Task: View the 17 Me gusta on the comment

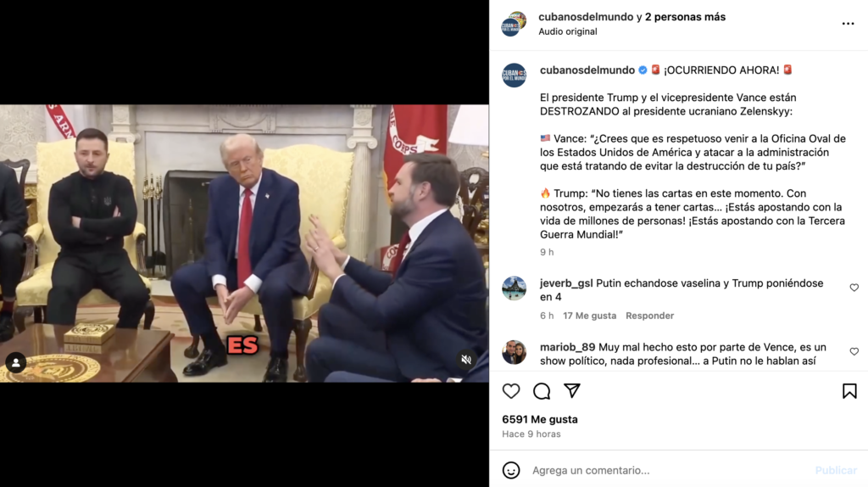Action: [589, 316]
